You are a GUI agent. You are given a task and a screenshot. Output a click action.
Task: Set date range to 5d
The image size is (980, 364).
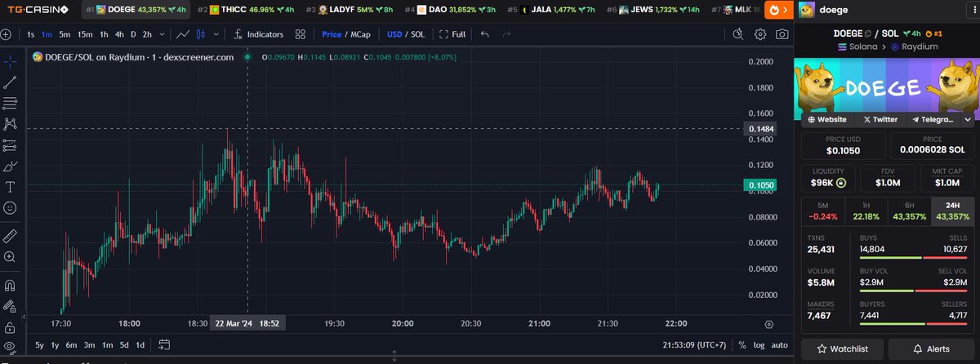(123, 344)
